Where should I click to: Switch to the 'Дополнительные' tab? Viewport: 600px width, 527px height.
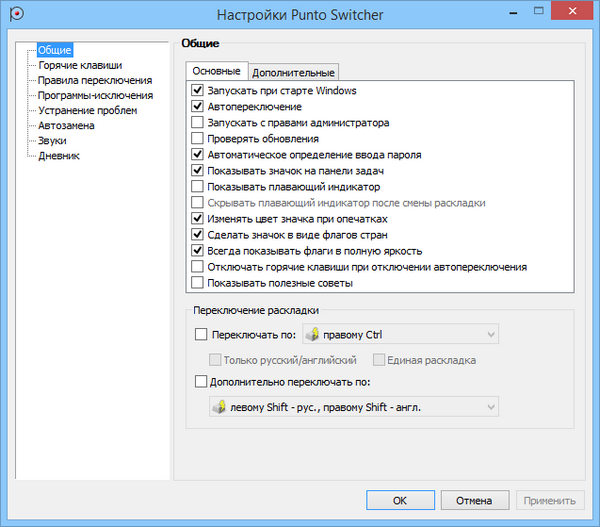tap(293, 72)
